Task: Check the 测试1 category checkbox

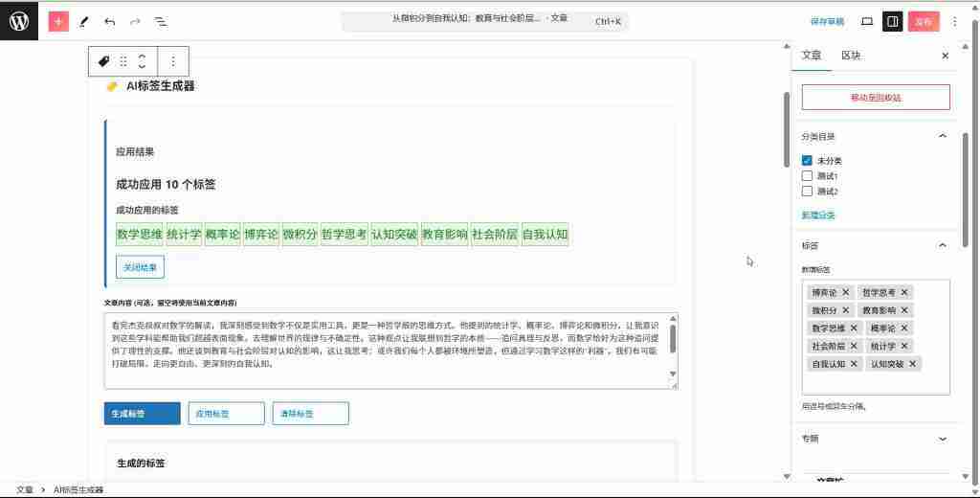Action: pos(807,176)
